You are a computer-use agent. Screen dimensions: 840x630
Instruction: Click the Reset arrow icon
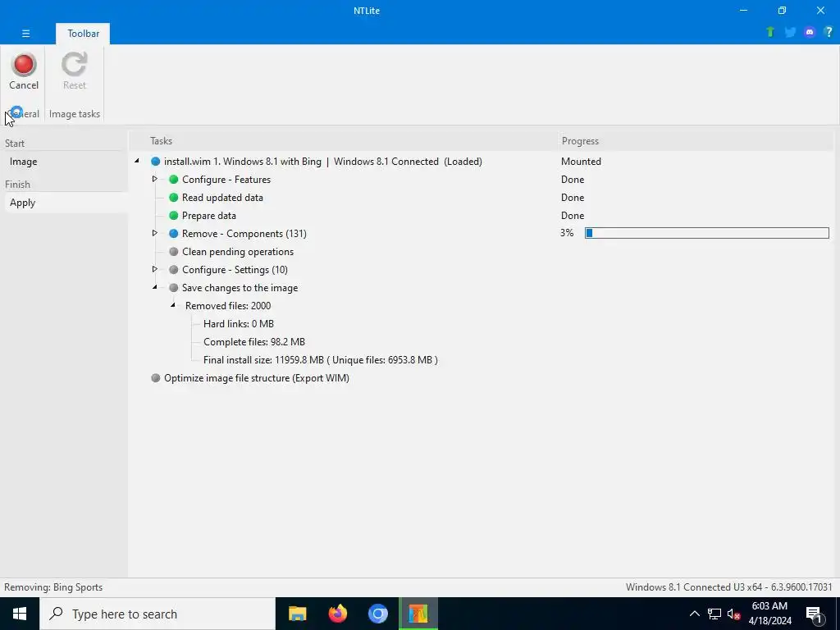(x=74, y=64)
